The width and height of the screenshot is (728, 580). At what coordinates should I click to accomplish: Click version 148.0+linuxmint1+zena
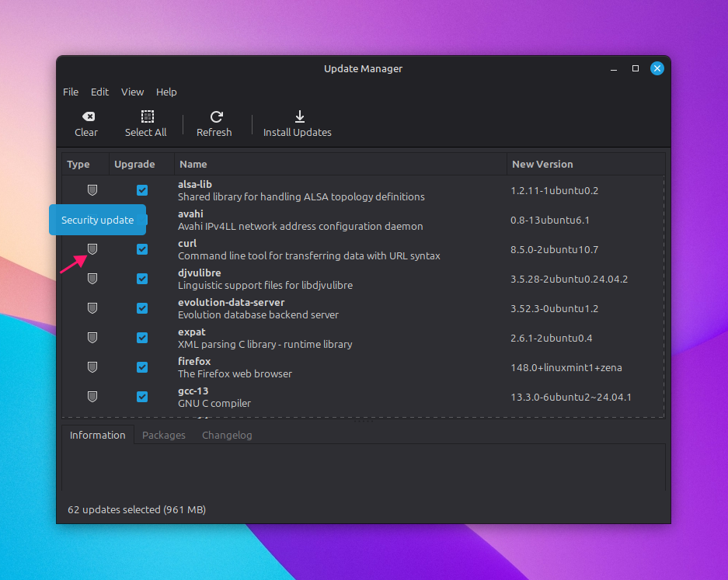pyautogui.click(x=566, y=367)
